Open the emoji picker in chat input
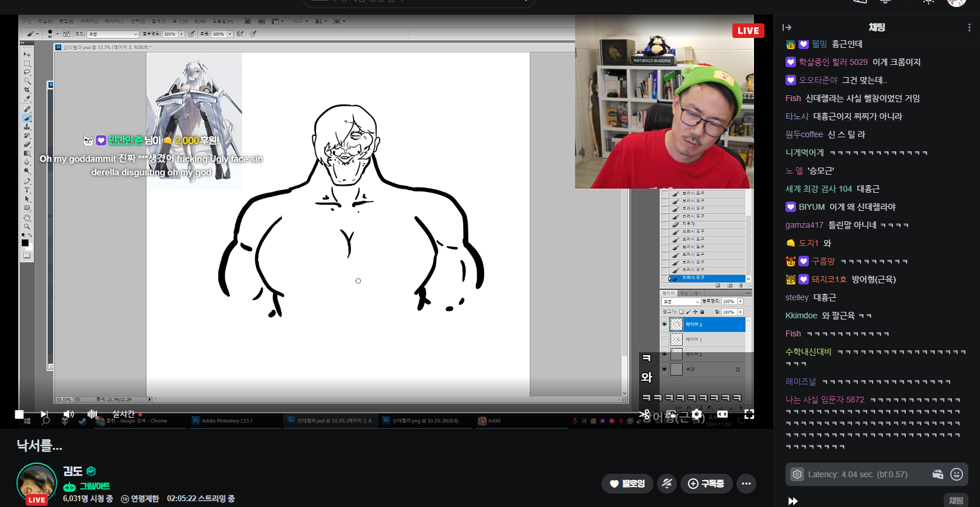The image size is (980, 507). click(957, 474)
